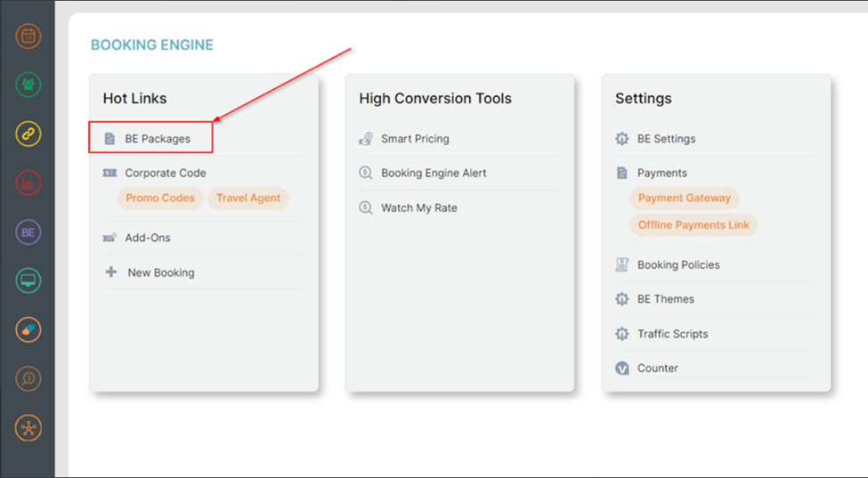Open Offline Payments Link tag

694,225
